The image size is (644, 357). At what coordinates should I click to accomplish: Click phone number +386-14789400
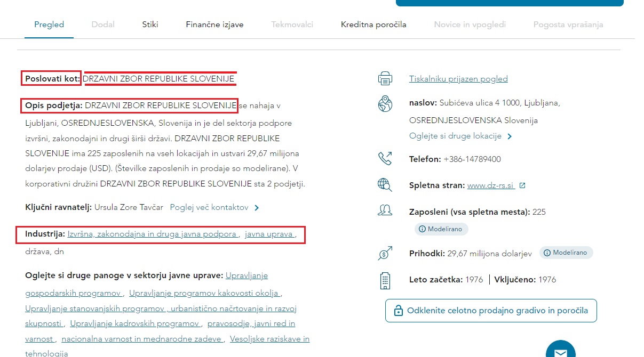(472, 159)
